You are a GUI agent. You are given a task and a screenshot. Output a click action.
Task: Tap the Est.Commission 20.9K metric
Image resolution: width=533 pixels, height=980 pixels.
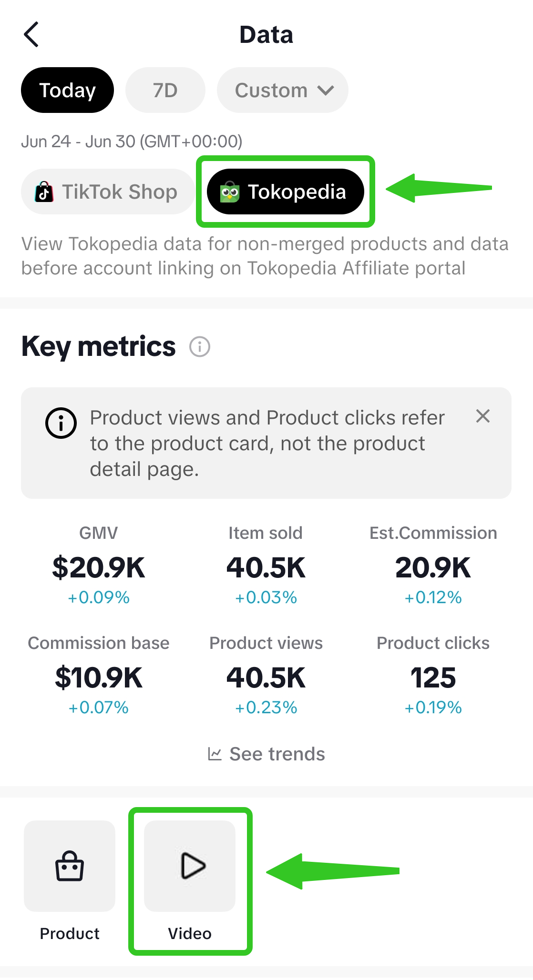(433, 567)
